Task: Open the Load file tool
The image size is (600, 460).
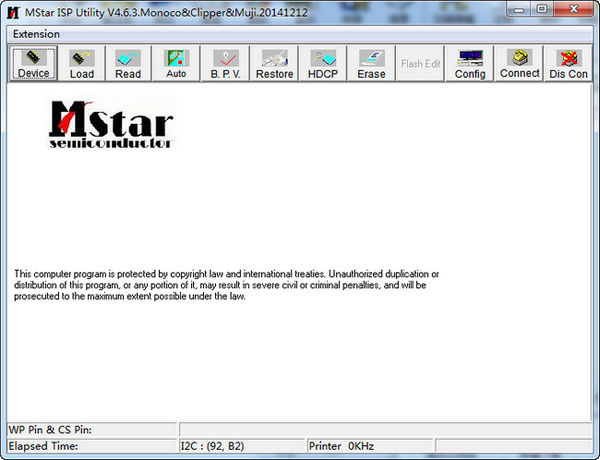Action: [81, 64]
